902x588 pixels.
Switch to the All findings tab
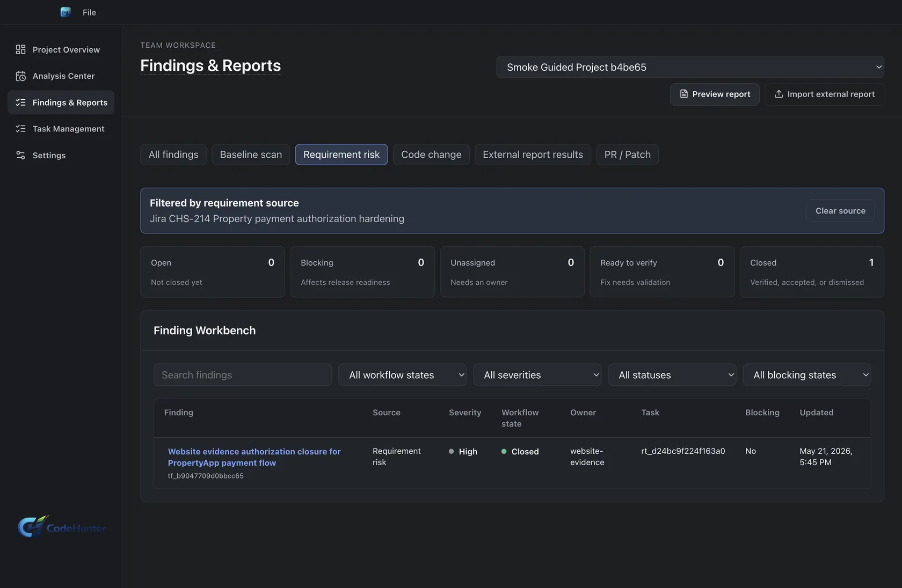(x=173, y=155)
